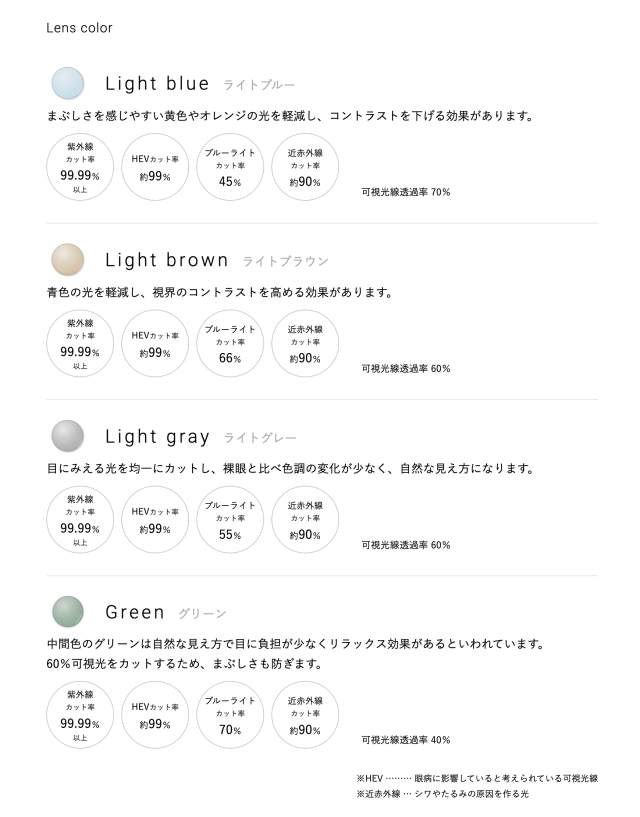Click Green blue-light cut 70% badge
This screenshot has width=640, height=817.
pyautogui.click(x=230, y=715)
